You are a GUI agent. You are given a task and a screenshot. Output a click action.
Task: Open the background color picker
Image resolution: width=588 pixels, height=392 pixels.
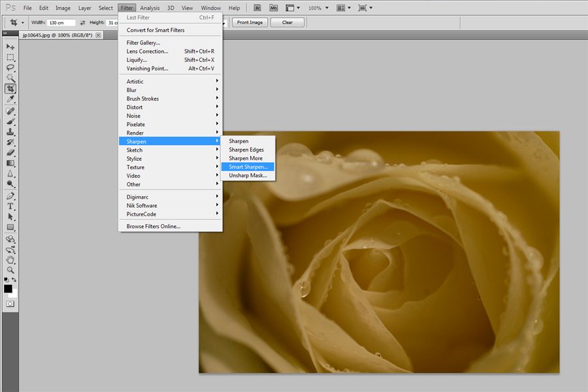[14, 295]
